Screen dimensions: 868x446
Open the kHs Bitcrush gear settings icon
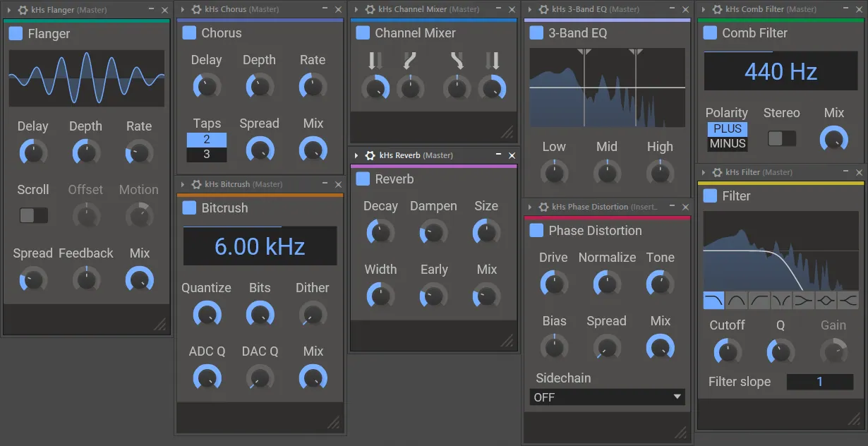pos(196,184)
